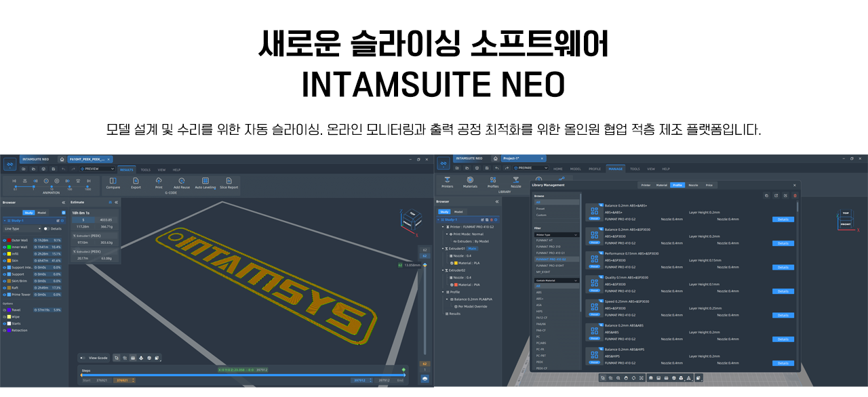This screenshot has width=868, height=397.
Task: Click the Print icon in G-CODE ribbon
Action: (159, 181)
